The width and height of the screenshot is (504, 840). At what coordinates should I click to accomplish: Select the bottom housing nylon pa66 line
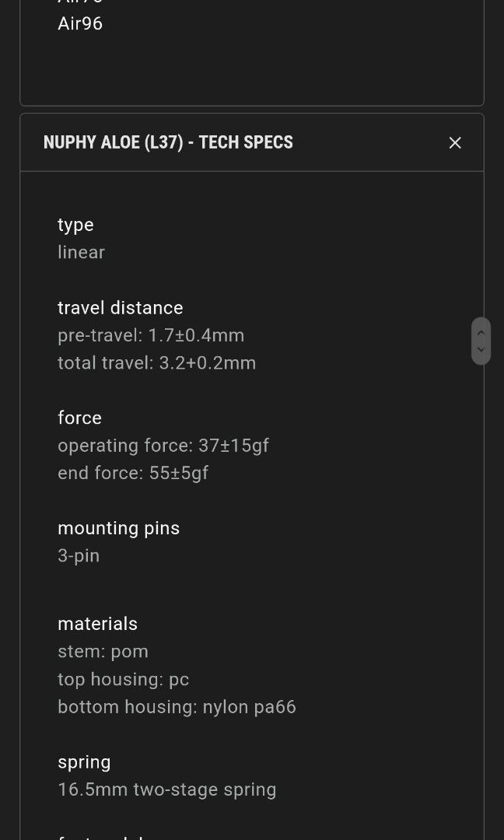[x=177, y=707]
